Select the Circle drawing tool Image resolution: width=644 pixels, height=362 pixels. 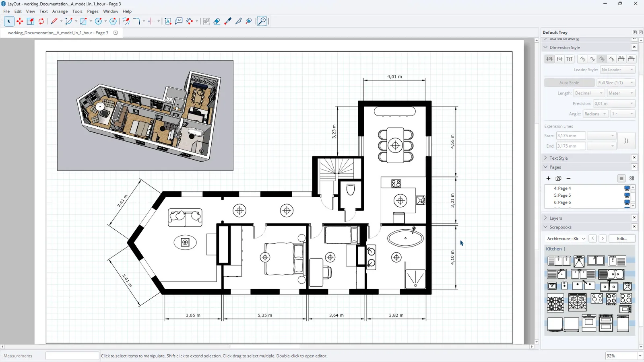click(x=98, y=21)
